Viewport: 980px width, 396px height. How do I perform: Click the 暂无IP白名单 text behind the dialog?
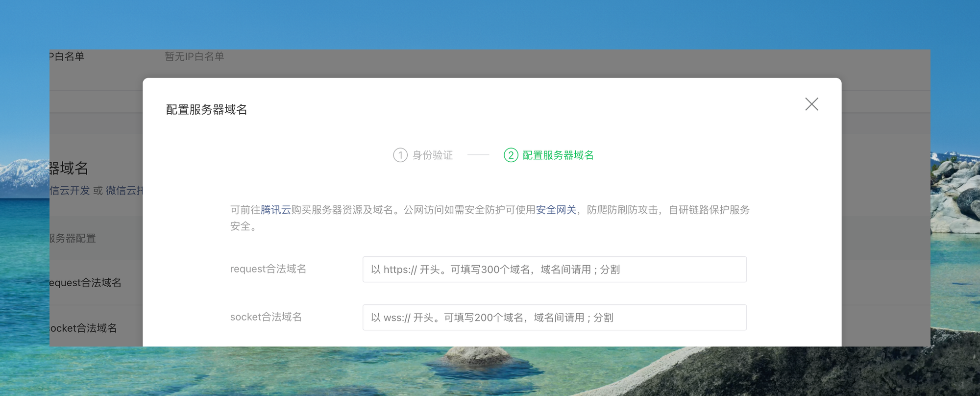194,56
